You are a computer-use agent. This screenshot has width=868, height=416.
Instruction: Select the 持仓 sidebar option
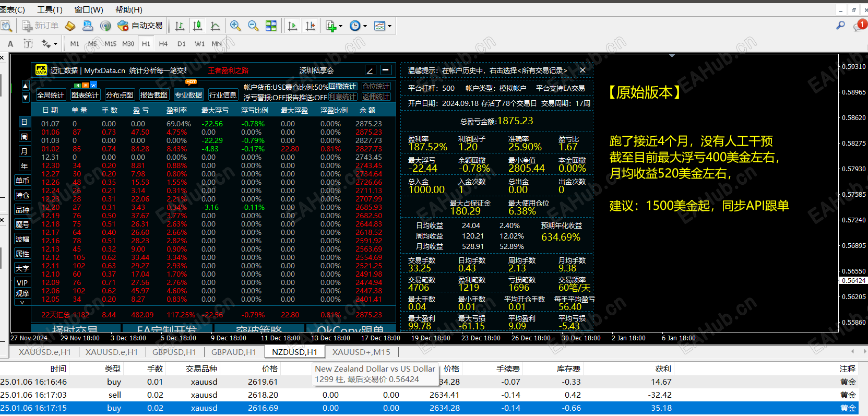(22, 195)
